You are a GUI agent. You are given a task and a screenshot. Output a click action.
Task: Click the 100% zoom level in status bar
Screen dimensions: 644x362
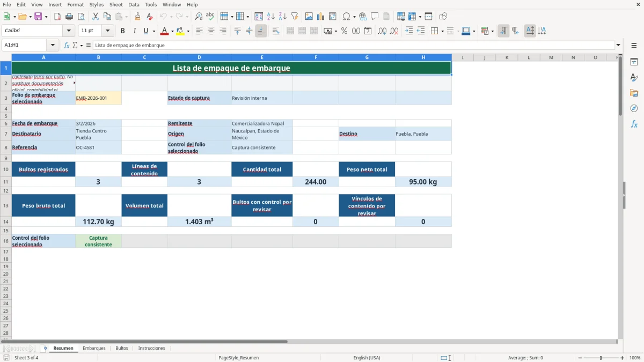(x=635, y=358)
